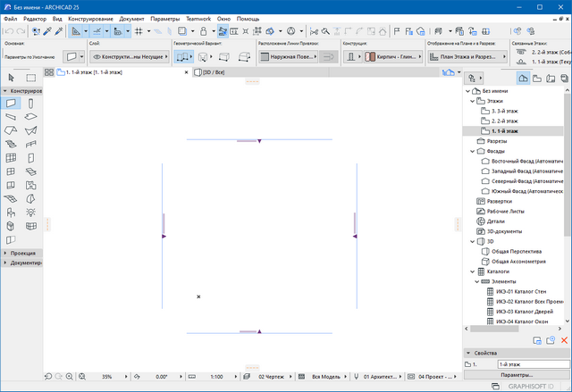
Task: Select the Wall tool in toolbox
Action: pyautogui.click(x=11, y=104)
